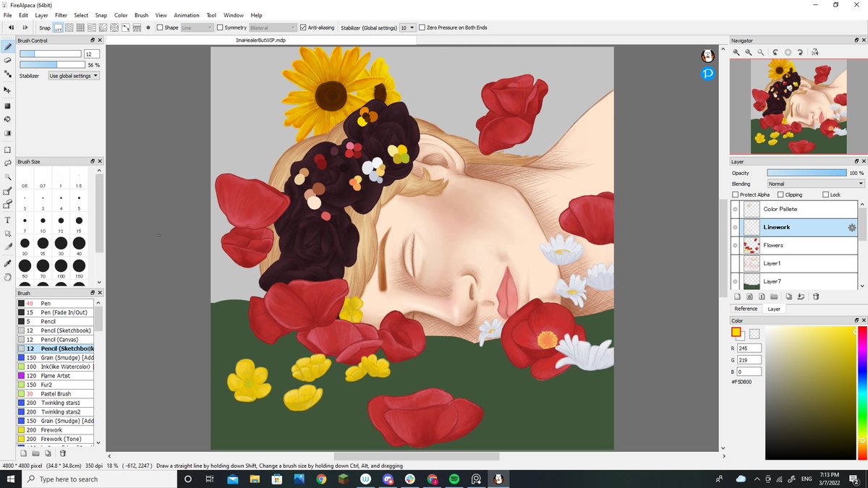Select the Eyedropper tool

coord(7,263)
